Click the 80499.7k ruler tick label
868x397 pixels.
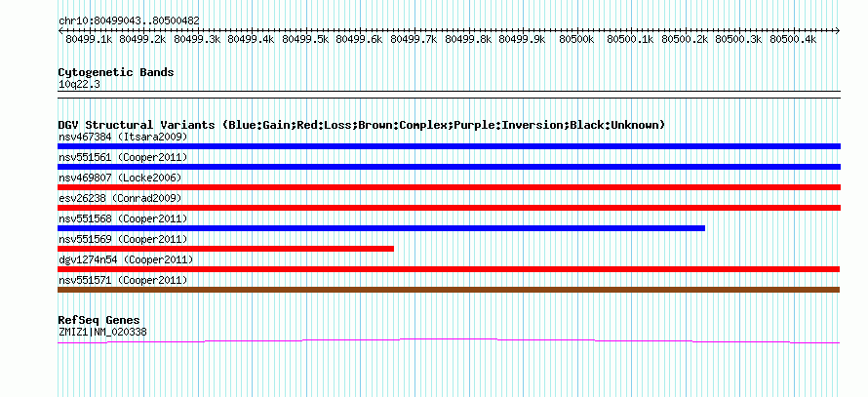[414, 39]
